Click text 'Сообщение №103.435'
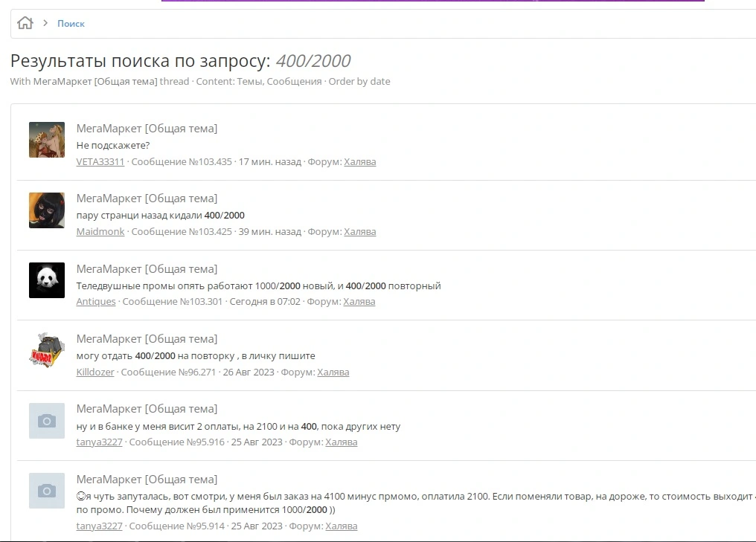The height and width of the screenshot is (542, 756). click(x=182, y=162)
